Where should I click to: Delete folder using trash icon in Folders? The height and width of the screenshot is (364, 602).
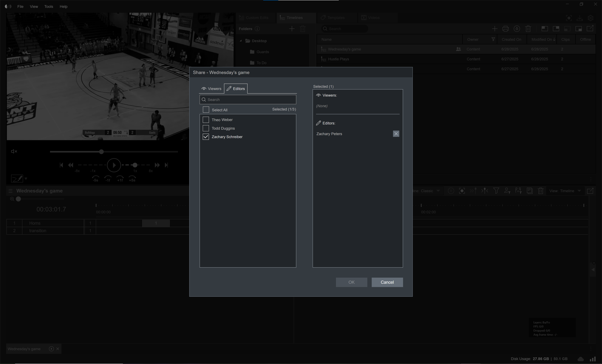[x=303, y=29]
